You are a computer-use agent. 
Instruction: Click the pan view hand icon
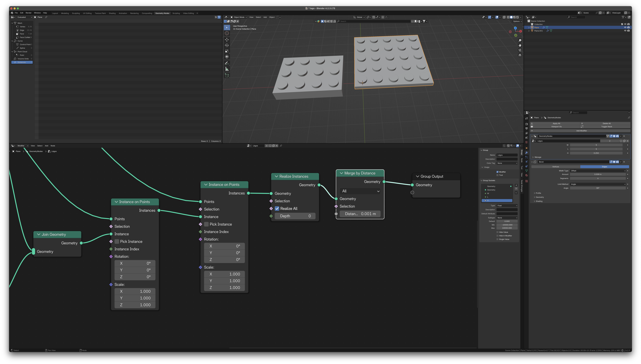tap(520, 45)
